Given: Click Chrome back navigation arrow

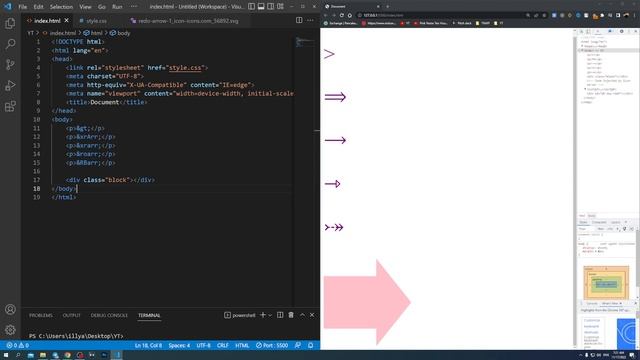Looking at the screenshot, I should [x=326, y=15].
